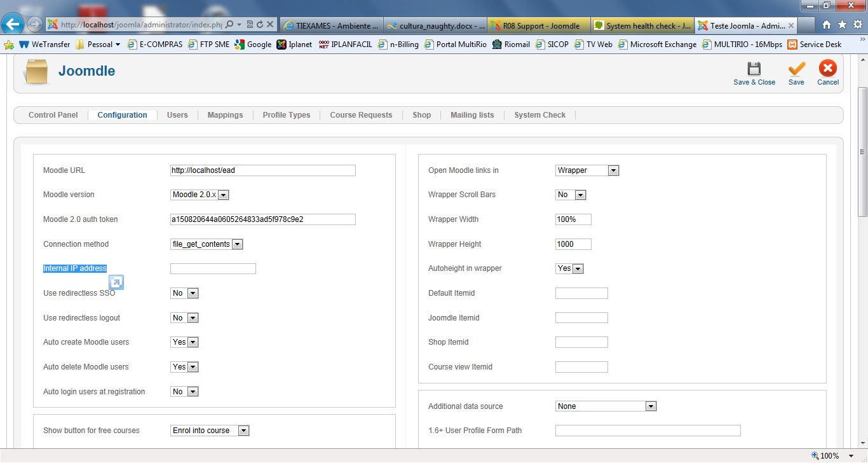The image size is (868, 463).
Task: Click the red Cancel icon
Action: tap(827, 69)
